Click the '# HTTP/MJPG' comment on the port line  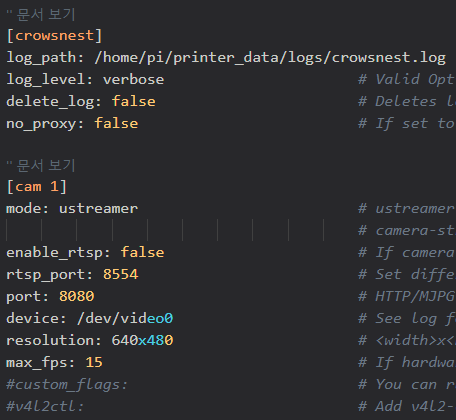pyautogui.click(x=407, y=296)
